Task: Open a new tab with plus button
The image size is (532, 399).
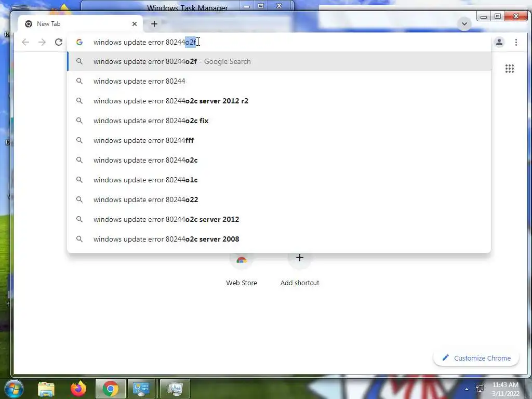Action: pos(154,24)
